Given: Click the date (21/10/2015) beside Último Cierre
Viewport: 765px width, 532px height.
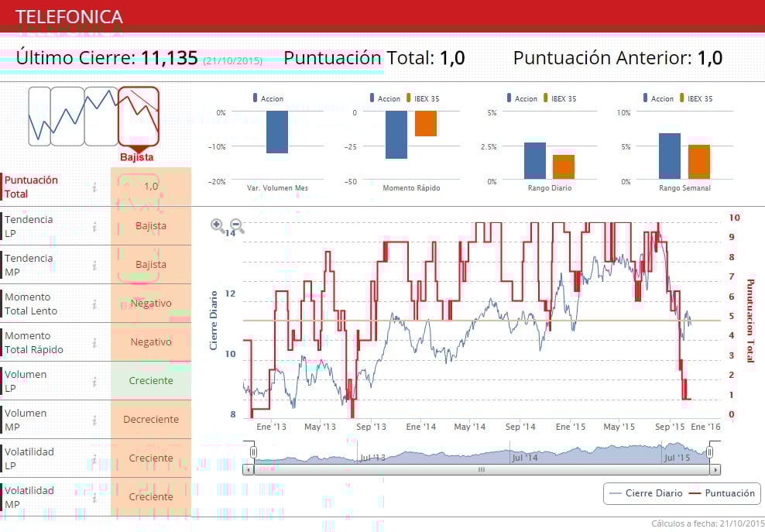Looking at the screenshot, I should [x=232, y=61].
